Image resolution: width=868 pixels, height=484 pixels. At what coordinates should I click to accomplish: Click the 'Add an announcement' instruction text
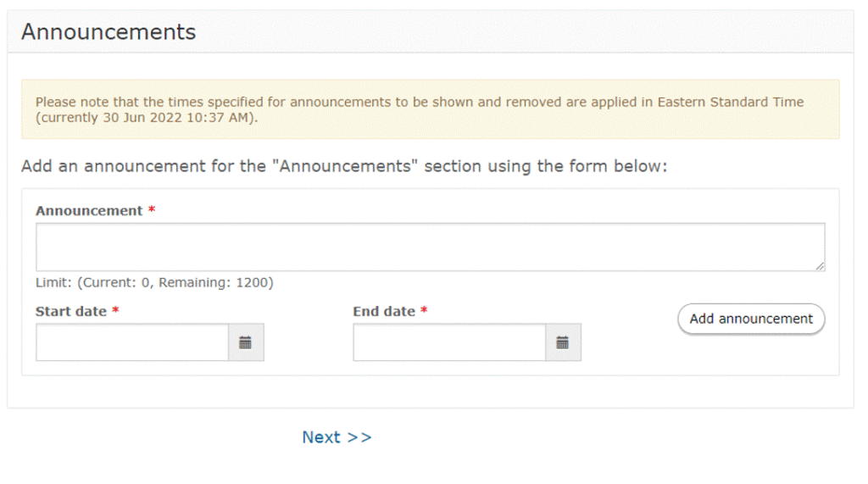point(344,166)
